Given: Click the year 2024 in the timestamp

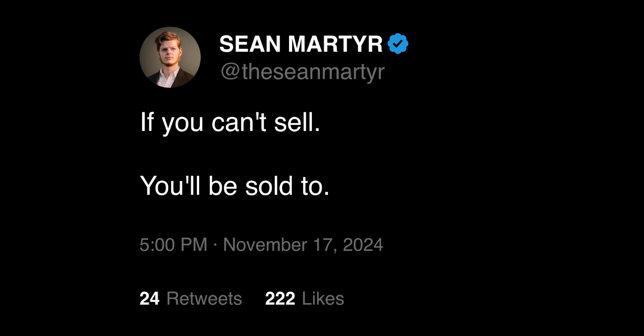Looking at the screenshot, I should (x=363, y=245).
